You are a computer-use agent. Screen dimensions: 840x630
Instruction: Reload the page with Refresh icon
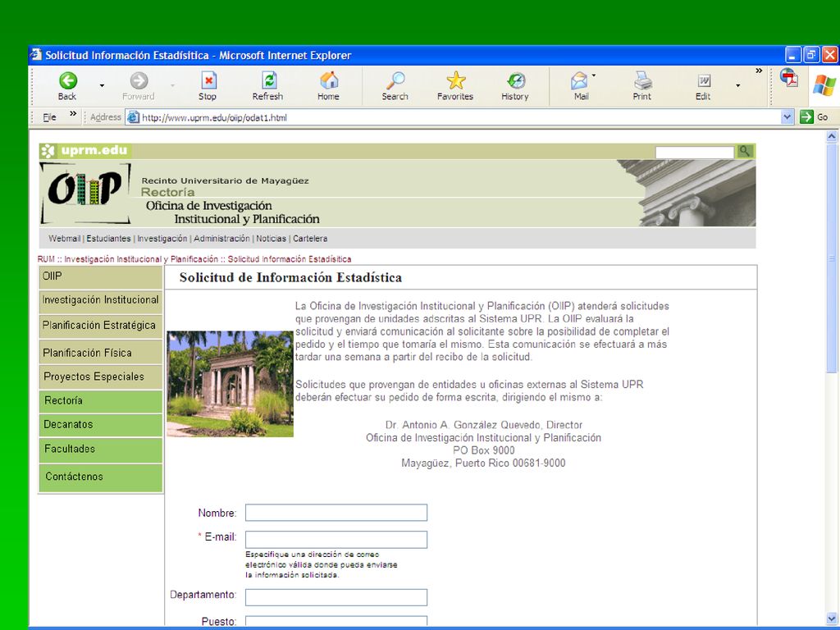click(x=269, y=81)
